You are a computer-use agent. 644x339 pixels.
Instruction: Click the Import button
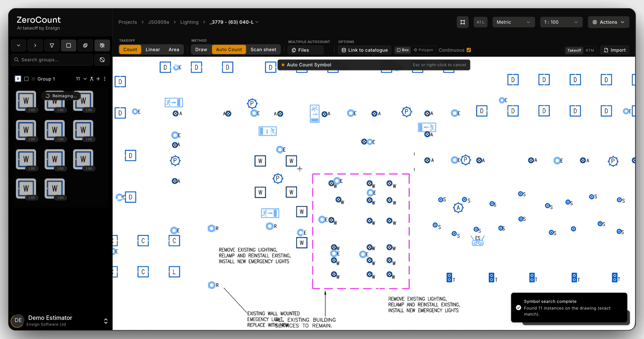point(615,50)
